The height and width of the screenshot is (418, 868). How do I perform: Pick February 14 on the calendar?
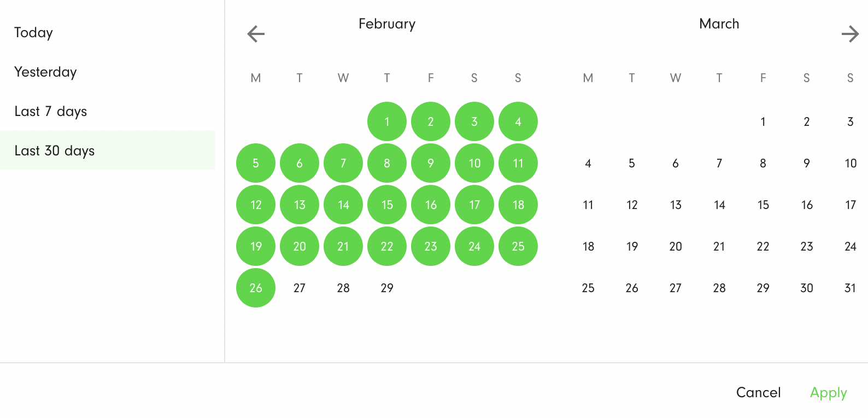[x=343, y=205]
